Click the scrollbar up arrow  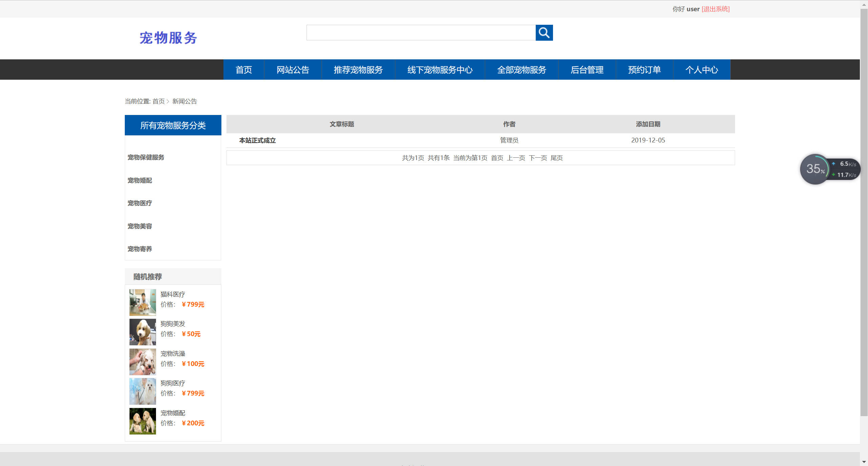coord(864,4)
